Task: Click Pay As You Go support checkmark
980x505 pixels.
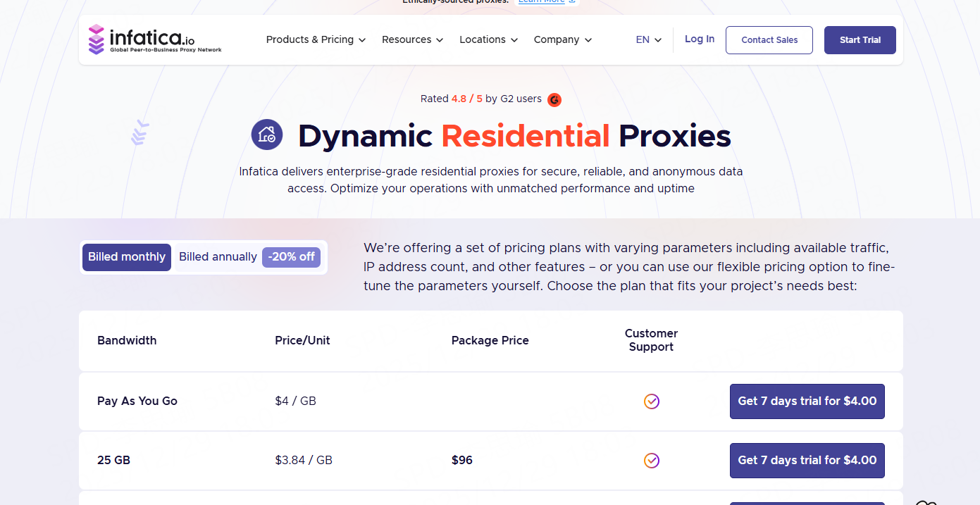Action: pos(652,401)
